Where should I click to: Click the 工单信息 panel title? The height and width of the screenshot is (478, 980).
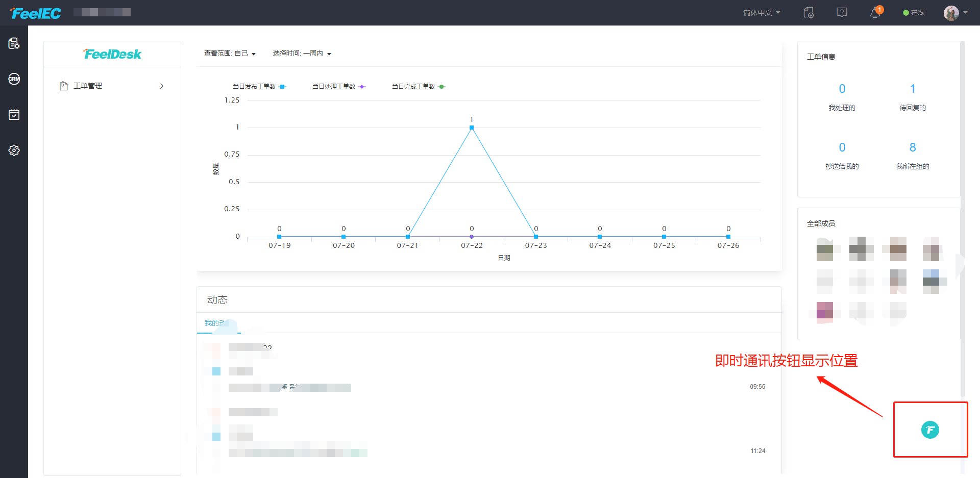coord(821,57)
